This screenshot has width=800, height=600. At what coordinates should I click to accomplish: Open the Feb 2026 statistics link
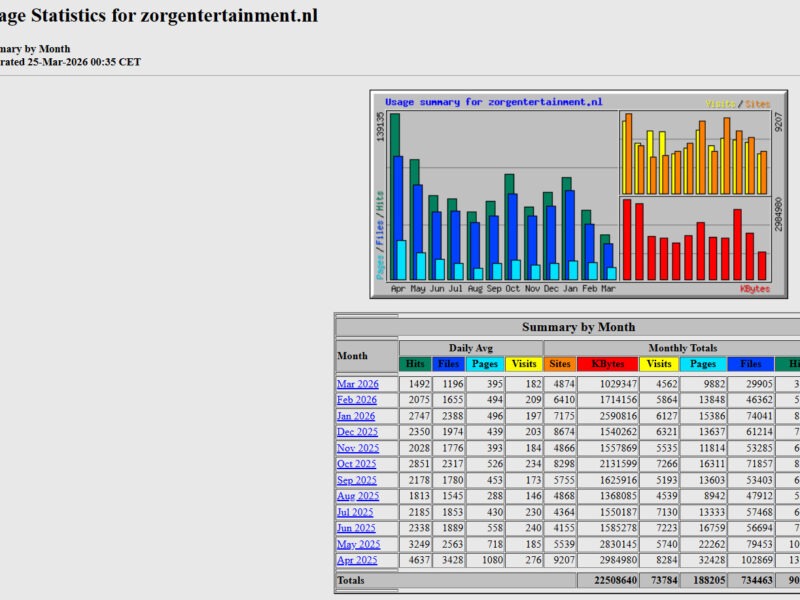(x=357, y=400)
